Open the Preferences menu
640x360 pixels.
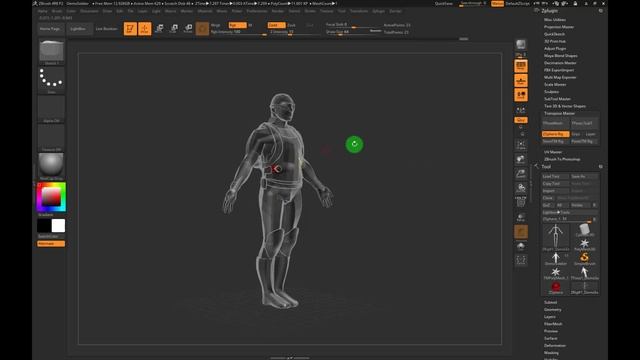[x=257, y=11]
